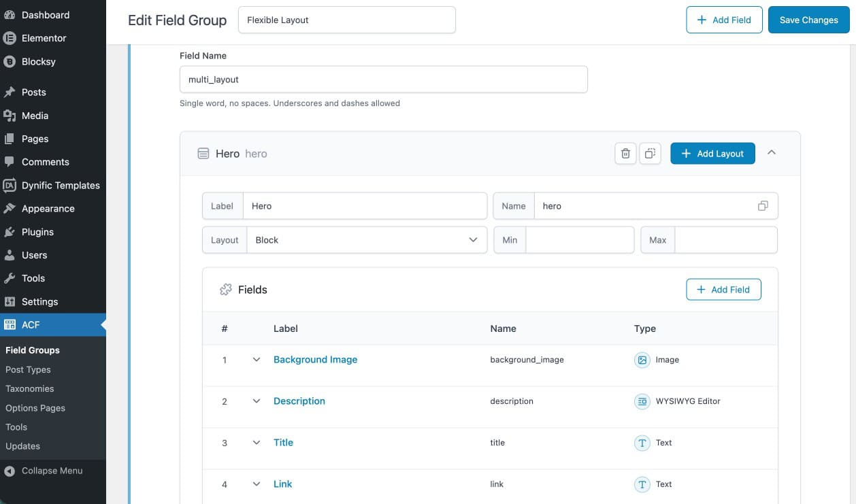Copy the hero name field icon
Viewport: 856px width, 504px height.
[763, 206]
